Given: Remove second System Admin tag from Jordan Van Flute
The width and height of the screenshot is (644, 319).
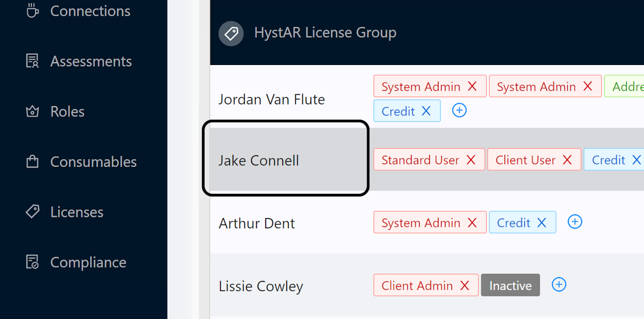Looking at the screenshot, I should (588, 86).
